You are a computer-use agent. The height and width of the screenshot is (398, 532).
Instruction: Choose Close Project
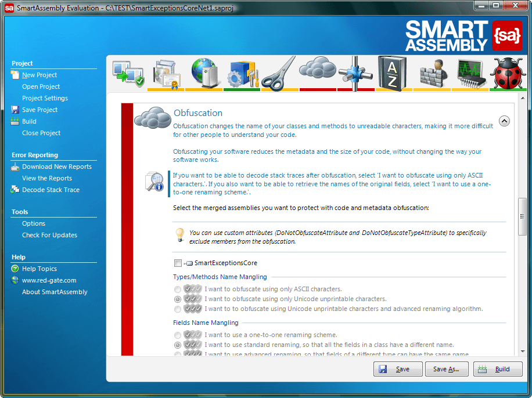point(41,133)
